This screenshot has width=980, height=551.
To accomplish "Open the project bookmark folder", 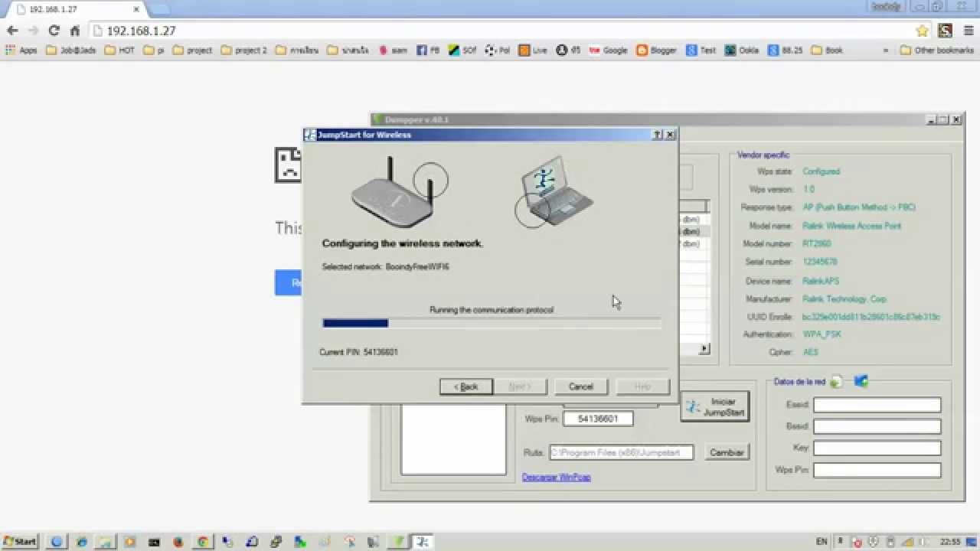I will (x=192, y=51).
